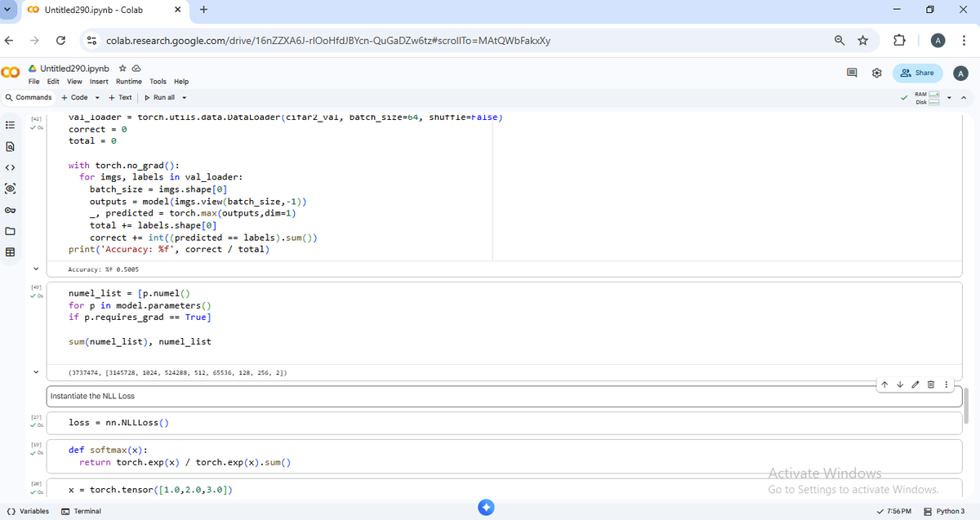This screenshot has height=520, width=980.
Task: Delete the selected text cell
Action: tap(930, 384)
